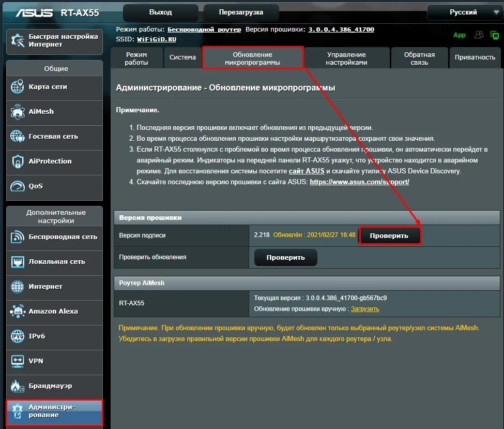Click Проверить next to signature version
Screen dimensions: 504x429
[x=389, y=236]
